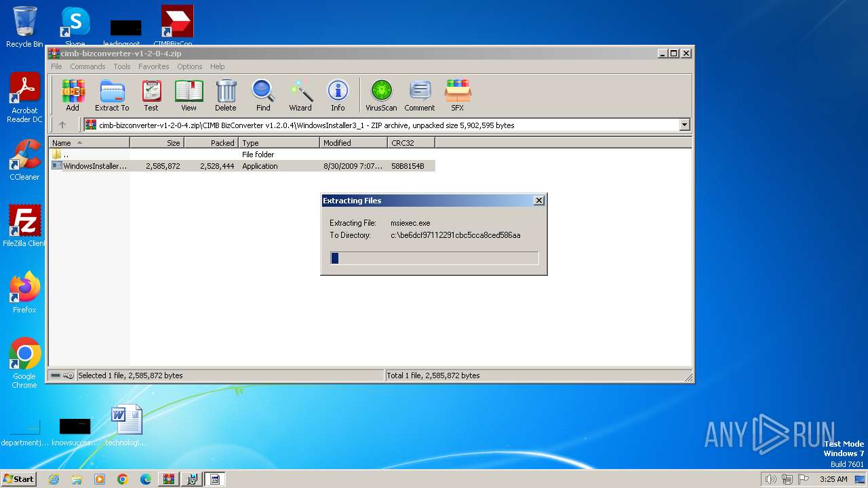Click CRC32 value 58B8154B
Image resolution: width=868 pixels, height=488 pixels.
pyautogui.click(x=408, y=166)
